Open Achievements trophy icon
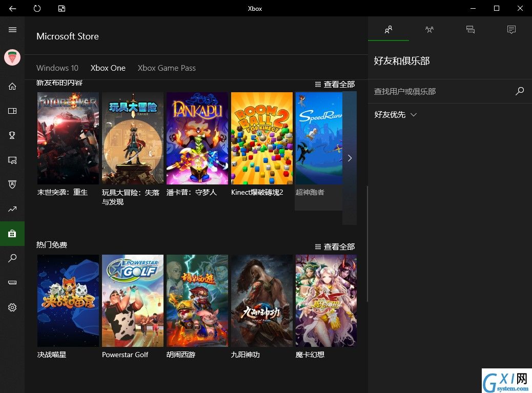 [x=12, y=135]
